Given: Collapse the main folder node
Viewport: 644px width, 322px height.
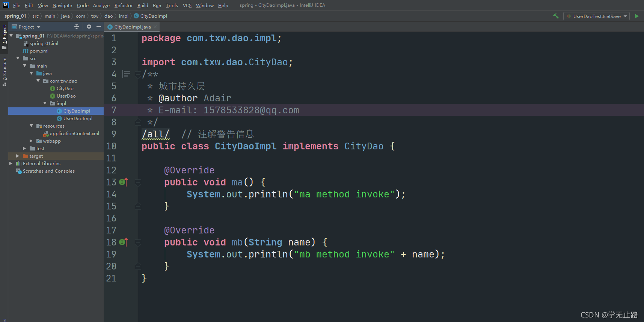Looking at the screenshot, I should (25, 66).
